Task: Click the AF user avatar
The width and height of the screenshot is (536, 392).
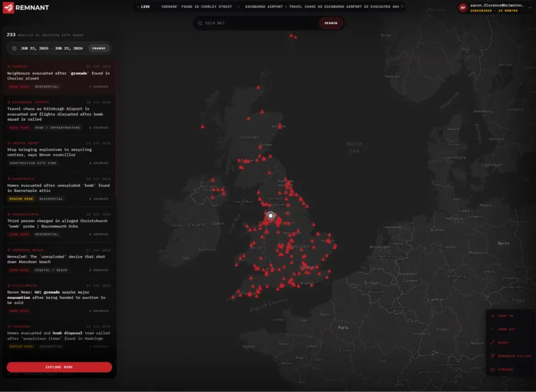Action: point(463,7)
